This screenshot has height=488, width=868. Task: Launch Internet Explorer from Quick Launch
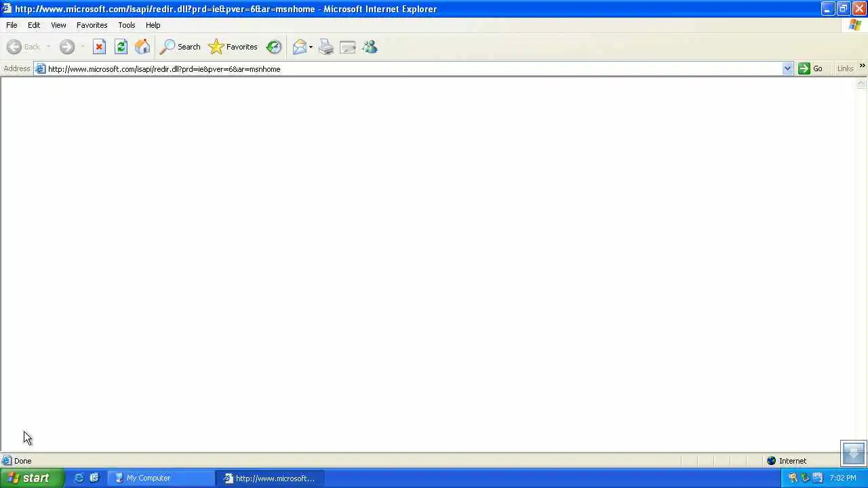coord(79,478)
